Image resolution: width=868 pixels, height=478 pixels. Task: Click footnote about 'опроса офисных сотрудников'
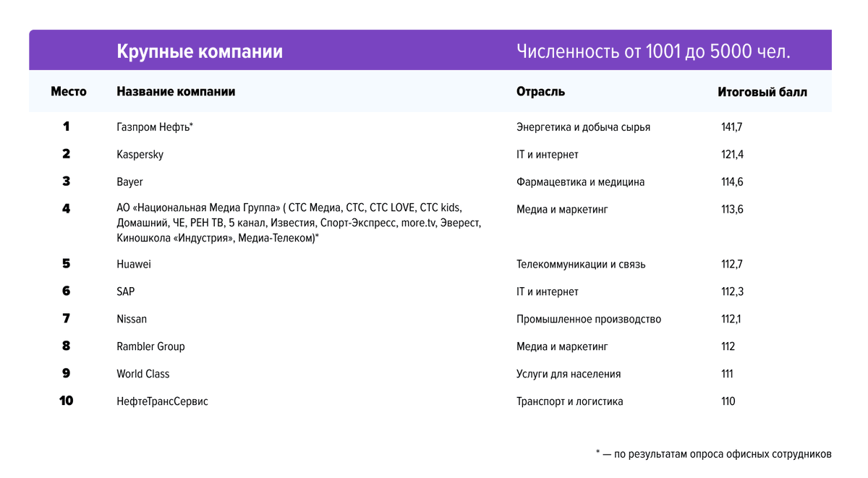714,454
